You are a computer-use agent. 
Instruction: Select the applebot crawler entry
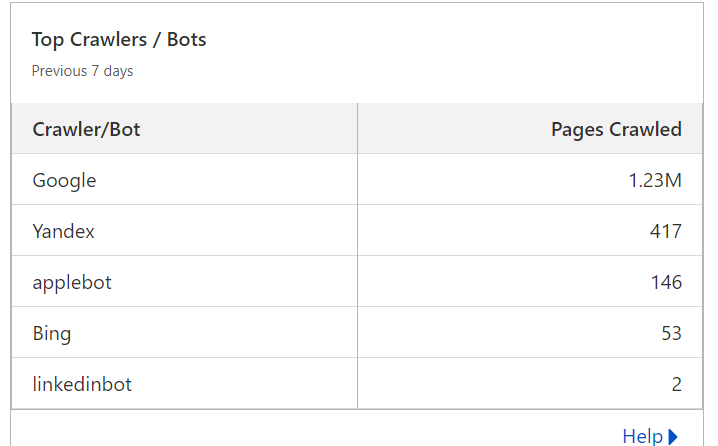coord(72,283)
